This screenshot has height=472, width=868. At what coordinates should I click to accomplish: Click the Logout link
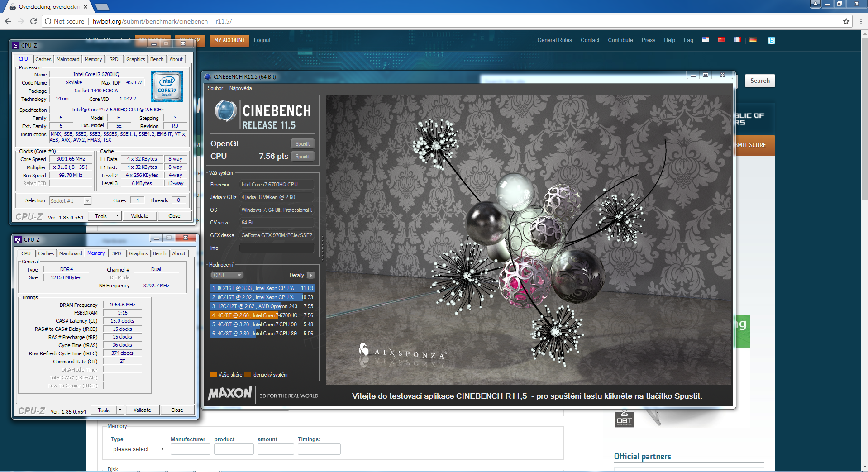(262, 40)
